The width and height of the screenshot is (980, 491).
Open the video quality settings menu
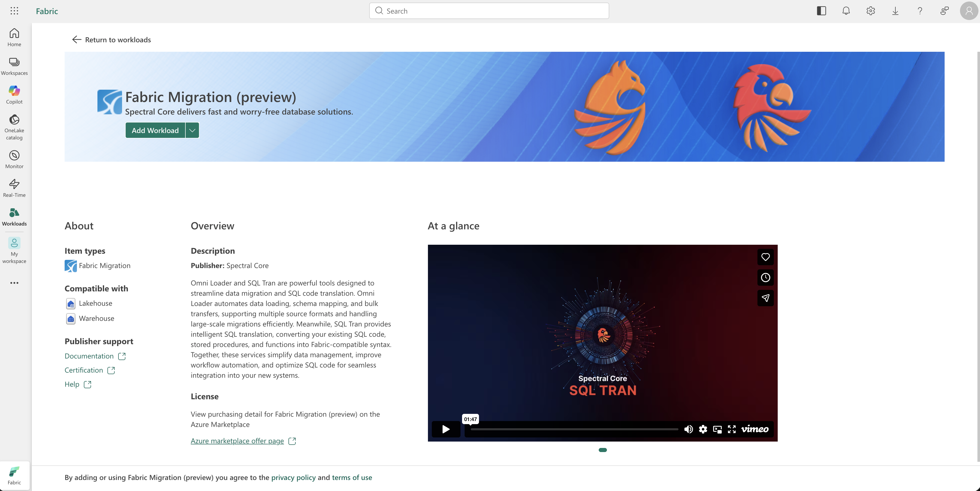(x=703, y=429)
